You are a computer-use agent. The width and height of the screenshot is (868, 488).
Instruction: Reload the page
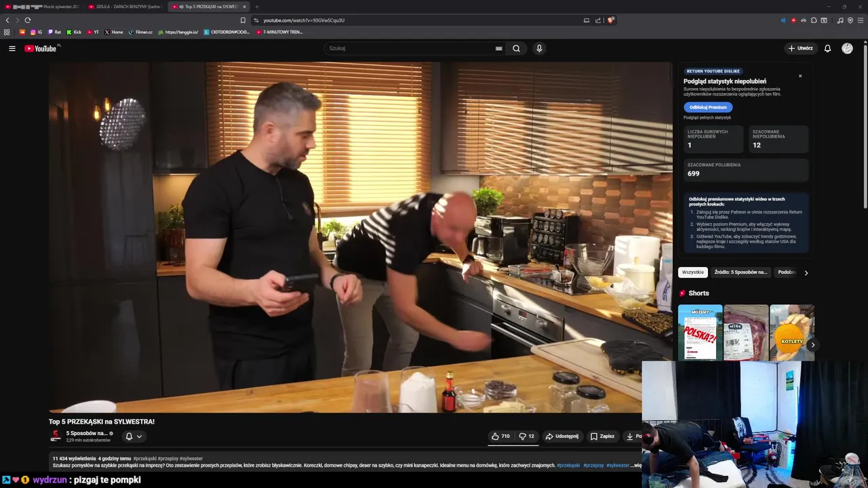tap(28, 20)
